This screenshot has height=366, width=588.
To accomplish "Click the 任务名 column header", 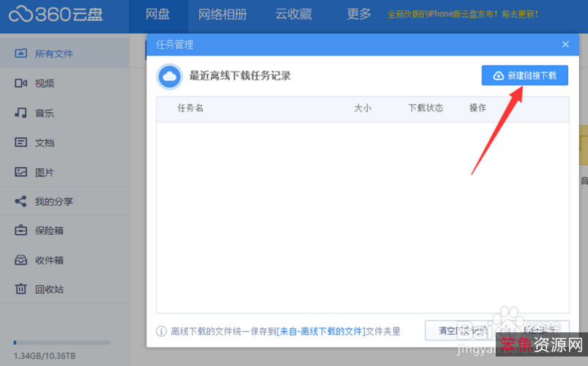I will point(190,108).
